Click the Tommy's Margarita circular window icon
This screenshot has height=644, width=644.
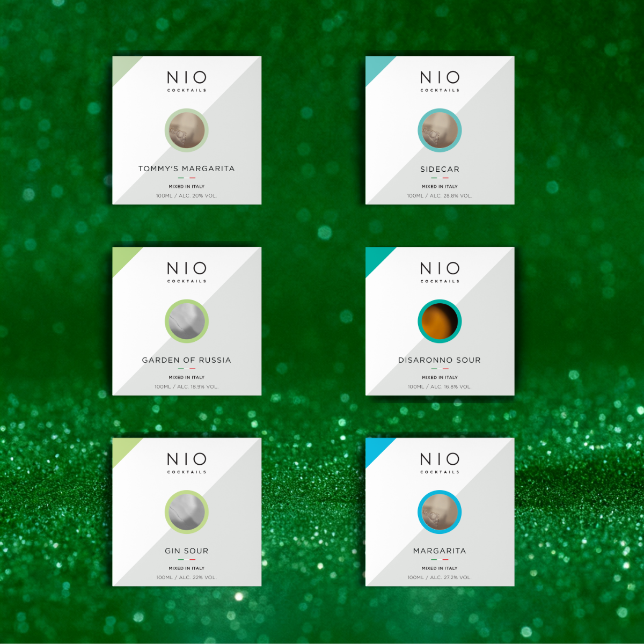(186, 130)
